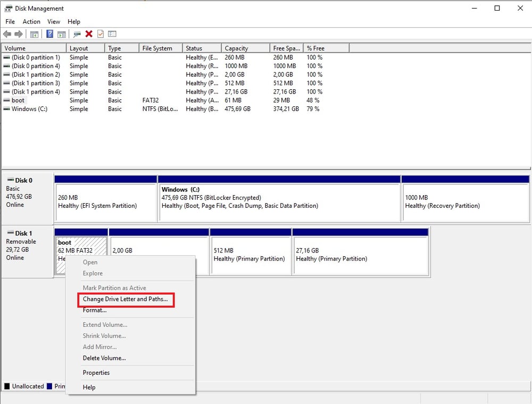Screen dimensions: 532x404
Task: Click Properties in the context menu
Action: point(96,372)
